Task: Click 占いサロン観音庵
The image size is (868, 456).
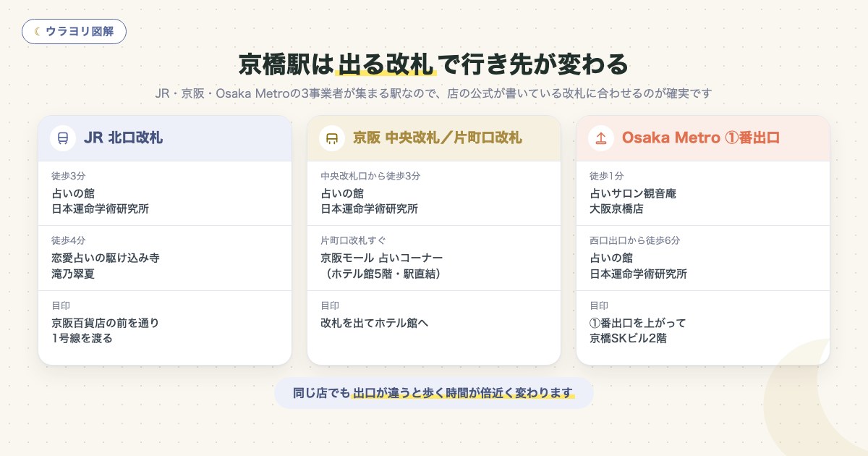Action: [x=633, y=193]
